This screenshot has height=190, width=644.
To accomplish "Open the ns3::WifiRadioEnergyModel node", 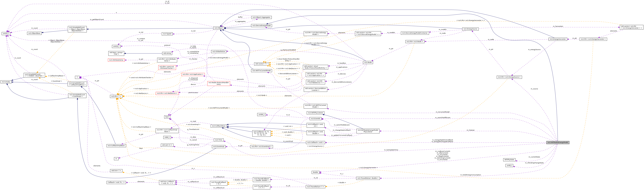I will click(558, 143).
